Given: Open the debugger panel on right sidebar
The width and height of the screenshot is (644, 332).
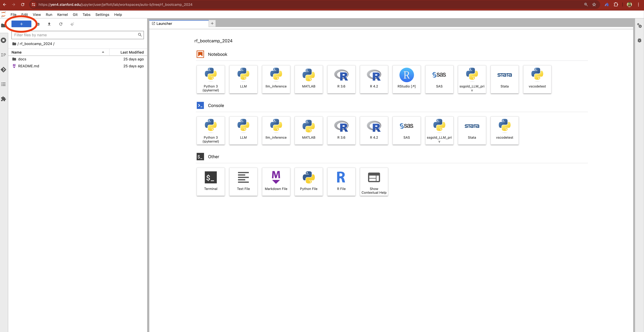Looking at the screenshot, I should pos(639,40).
